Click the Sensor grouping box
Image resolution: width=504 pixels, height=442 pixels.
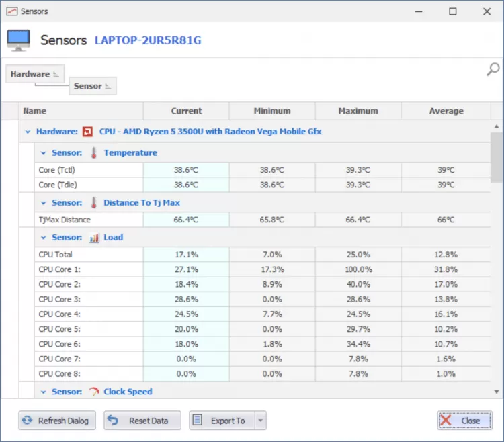[93, 86]
